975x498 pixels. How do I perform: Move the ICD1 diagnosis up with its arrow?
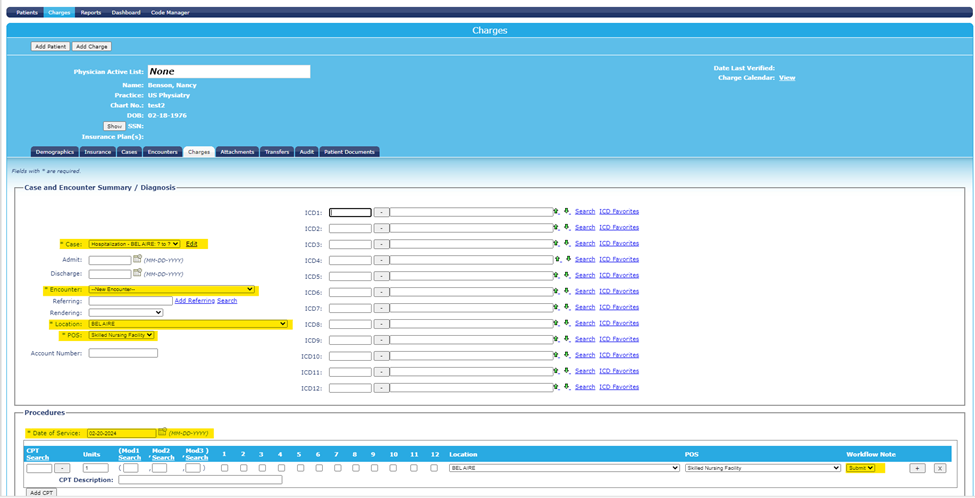pyautogui.click(x=557, y=211)
